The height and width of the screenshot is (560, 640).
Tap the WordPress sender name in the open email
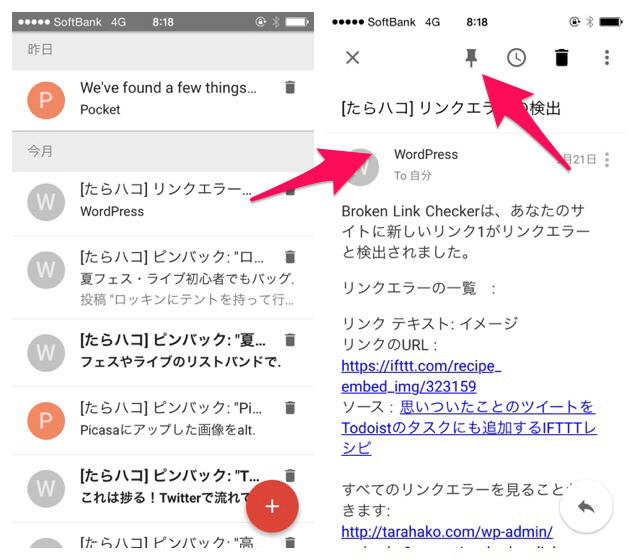pos(426,154)
